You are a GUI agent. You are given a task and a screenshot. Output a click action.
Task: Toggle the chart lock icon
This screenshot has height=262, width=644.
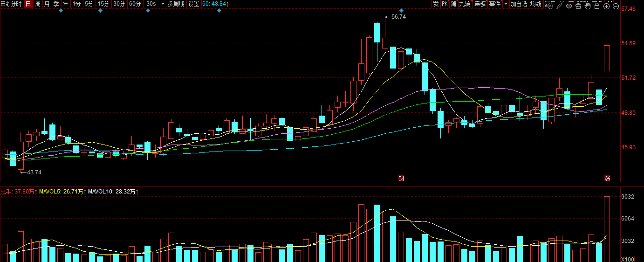597,6
